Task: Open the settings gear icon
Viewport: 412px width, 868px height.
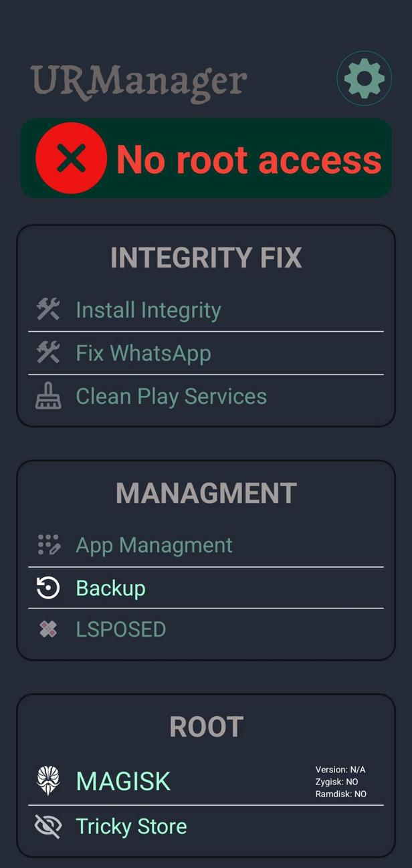Action: [364, 78]
